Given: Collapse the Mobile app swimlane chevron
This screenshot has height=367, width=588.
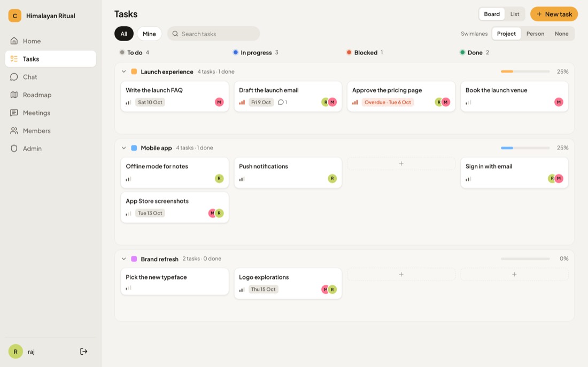Looking at the screenshot, I should click(x=124, y=148).
